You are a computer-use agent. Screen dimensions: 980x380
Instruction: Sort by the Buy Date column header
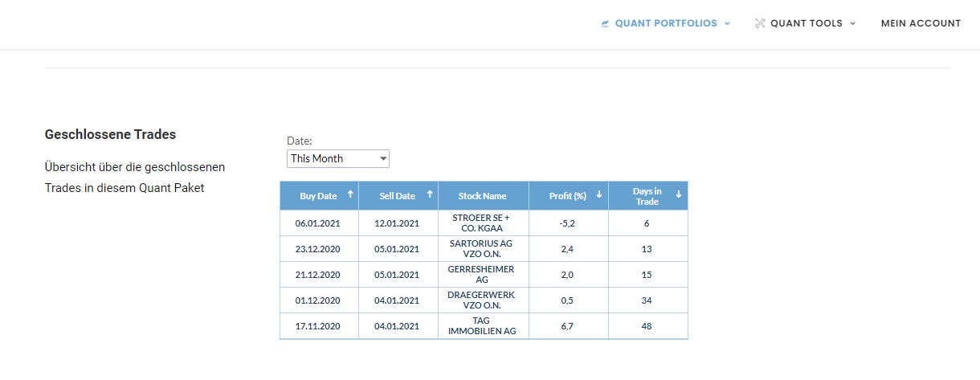319,196
